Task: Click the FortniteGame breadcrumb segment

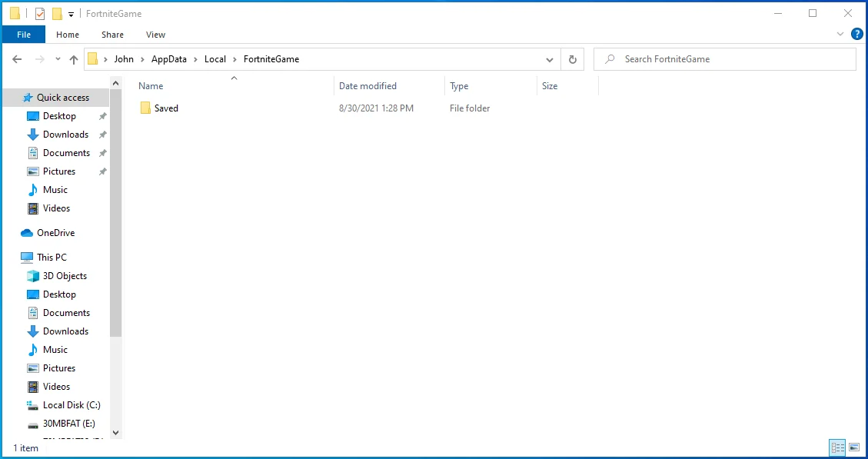Action: [x=271, y=59]
